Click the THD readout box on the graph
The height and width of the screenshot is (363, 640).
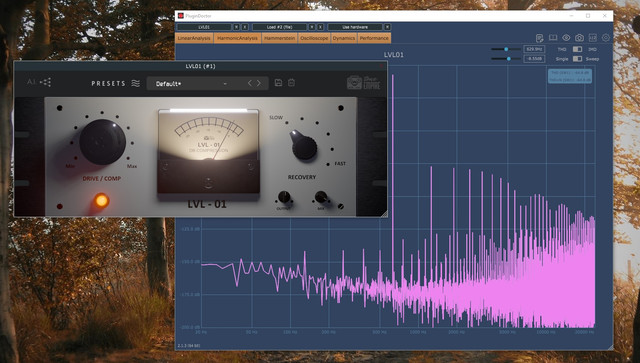pyautogui.click(x=570, y=76)
